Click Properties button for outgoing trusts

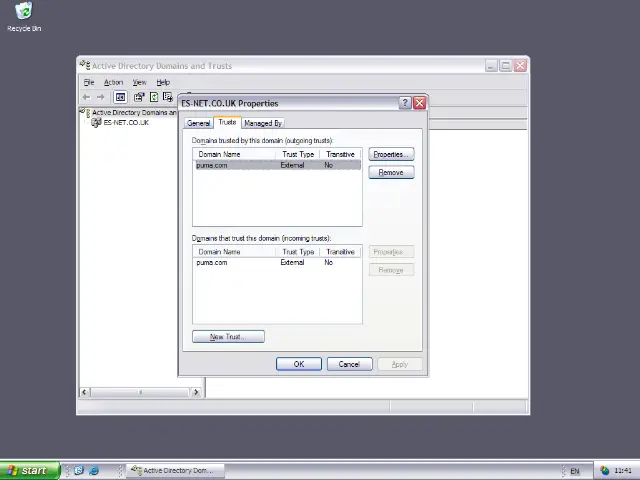coord(391,154)
